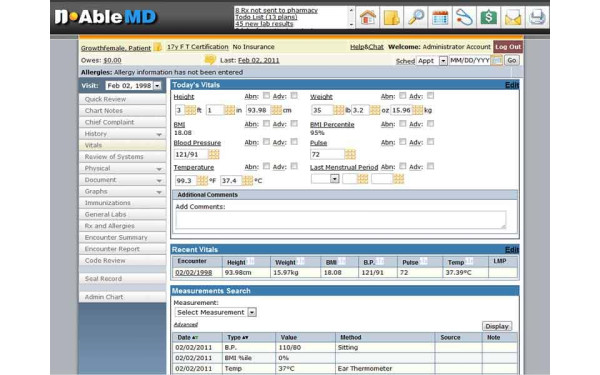Expand the History sidebar menu
Image resolution: width=600 pixels, height=375 pixels.
point(159,134)
